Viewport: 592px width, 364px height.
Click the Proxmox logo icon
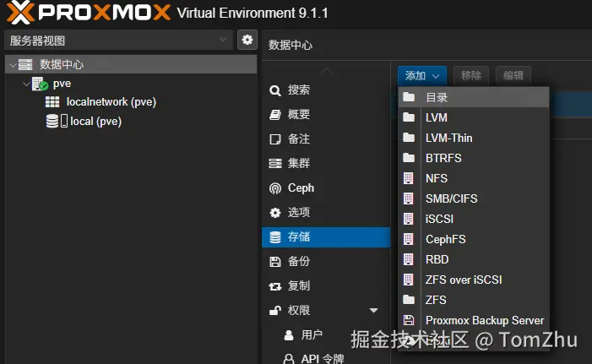pyautogui.click(x=19, y=13)
